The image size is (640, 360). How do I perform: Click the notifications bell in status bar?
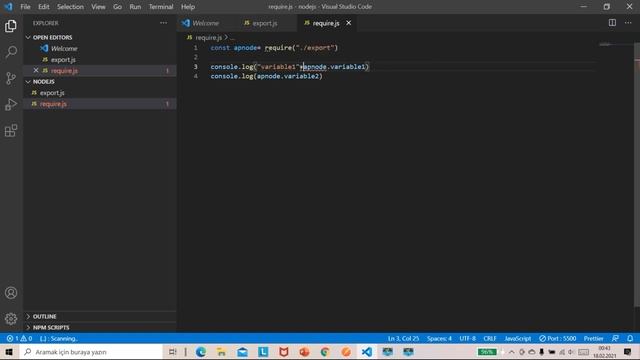click(630, 338)
